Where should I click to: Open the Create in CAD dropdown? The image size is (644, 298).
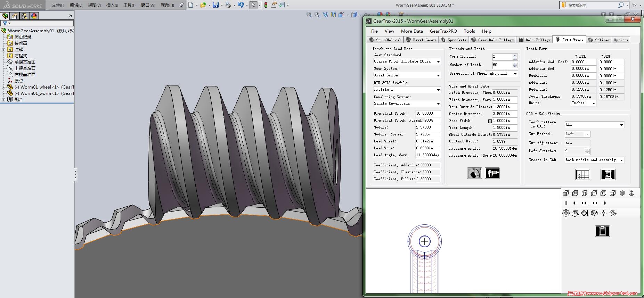coord(621,160)
